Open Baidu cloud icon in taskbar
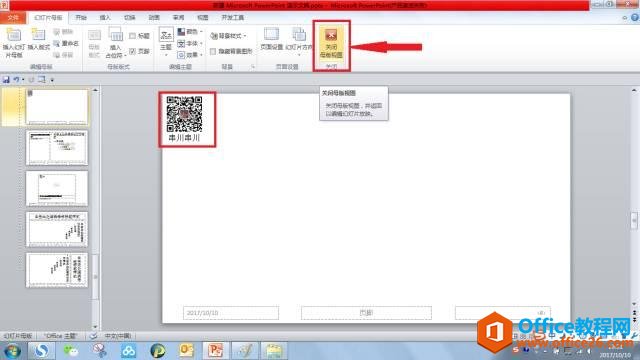 pyautogui.click(x=129, y=351)
